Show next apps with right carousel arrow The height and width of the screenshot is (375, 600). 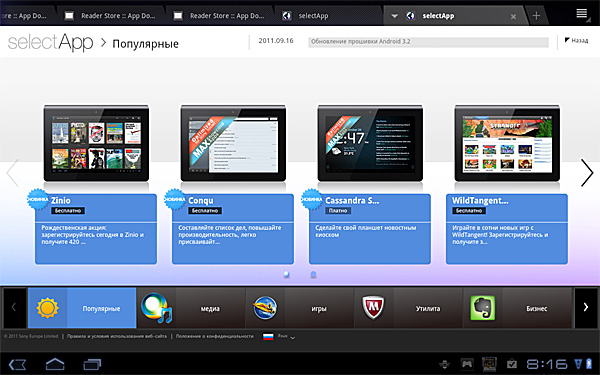pos(587,173)
